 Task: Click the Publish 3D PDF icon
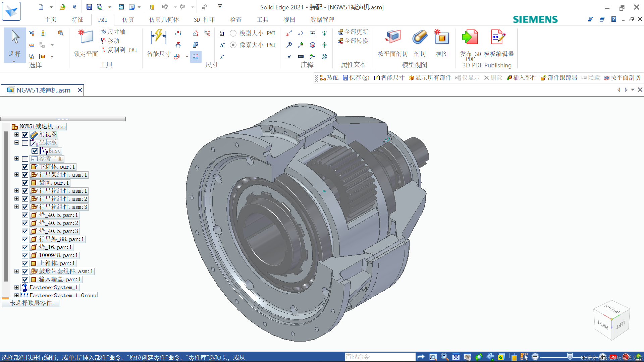470,44
